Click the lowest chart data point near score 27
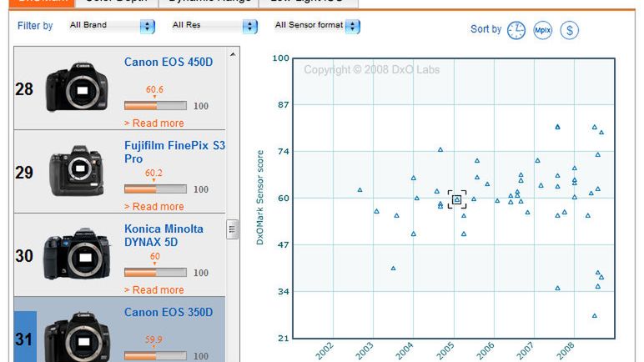This screenshot has height=362, width=644. pos(594,315)
